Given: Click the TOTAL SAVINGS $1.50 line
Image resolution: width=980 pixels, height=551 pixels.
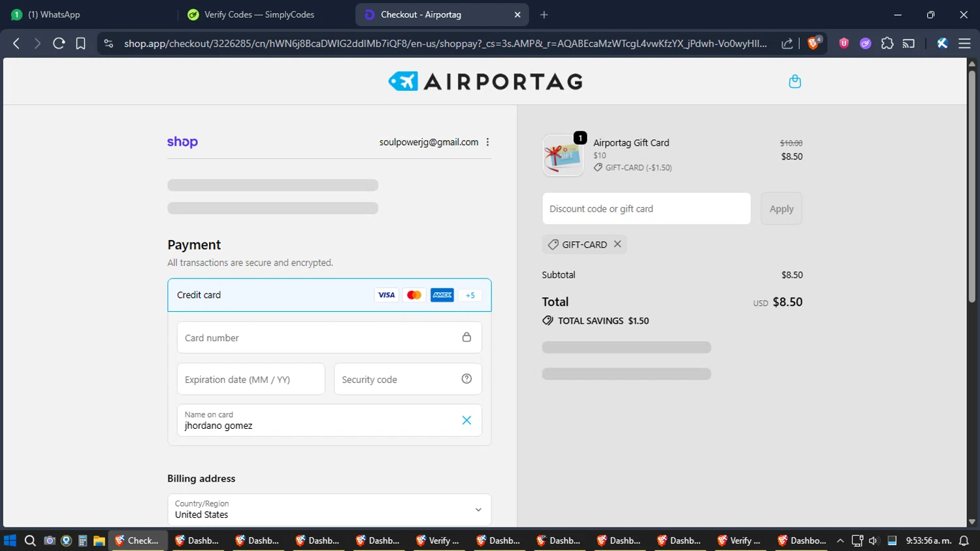Looking at the screenshot, I should tap(595, 321).
